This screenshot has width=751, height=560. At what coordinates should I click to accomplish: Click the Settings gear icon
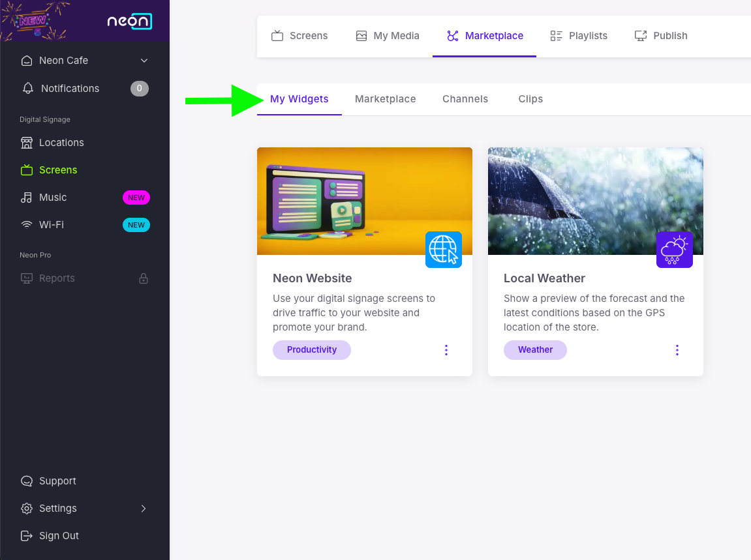[x=27, y=508]
